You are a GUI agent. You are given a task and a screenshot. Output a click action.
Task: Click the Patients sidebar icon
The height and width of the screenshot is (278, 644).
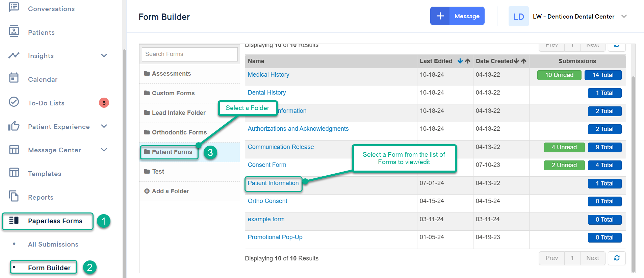(14, 31)
